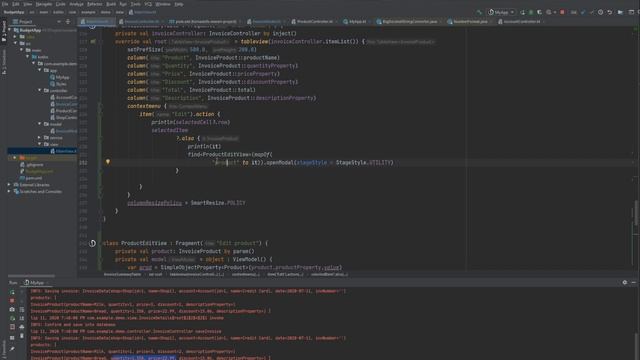Collapse the src folder in tree
The height and width of the screenshot is (360, 640).
click(16, 43)
